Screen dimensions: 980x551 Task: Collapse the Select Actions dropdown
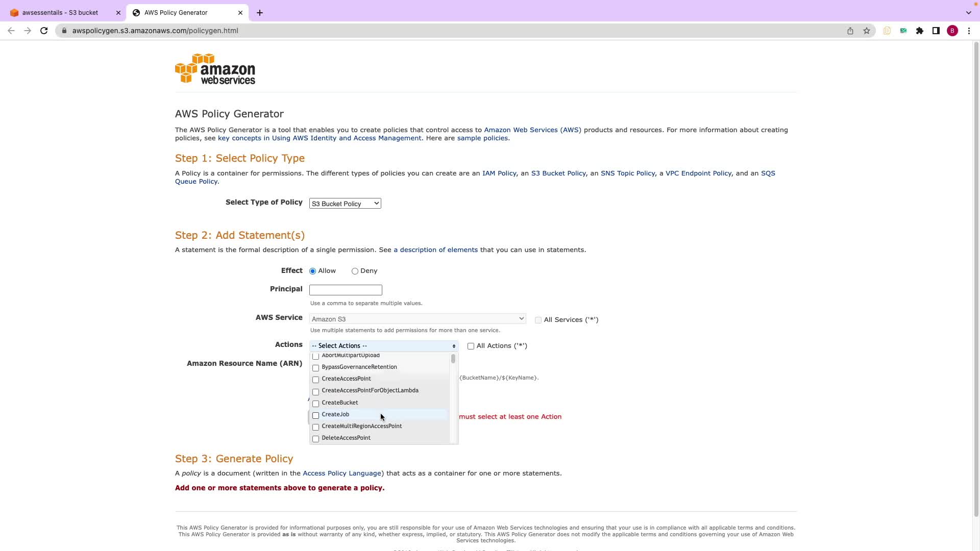tap(383, 346)
